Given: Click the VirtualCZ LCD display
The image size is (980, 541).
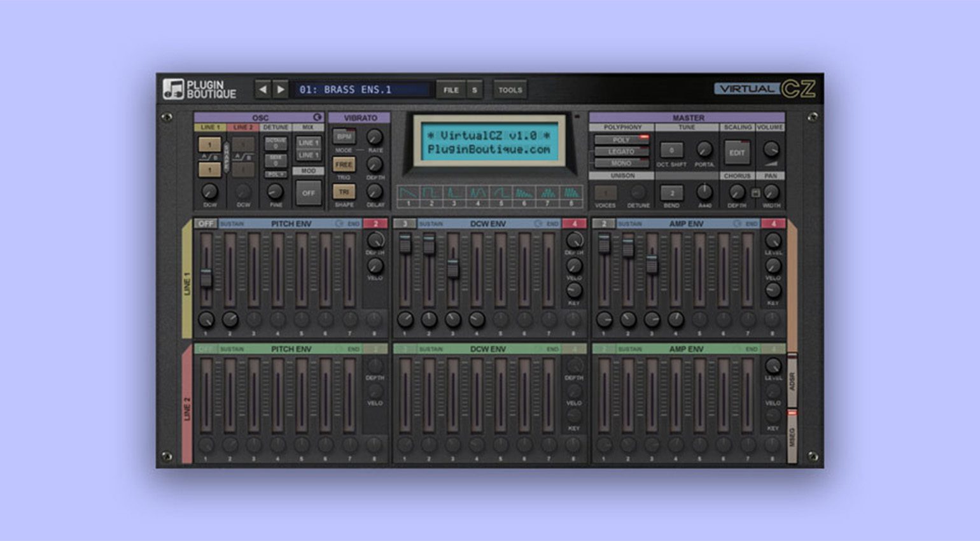Looking at the screenshot, I should [x=489, y=143].
